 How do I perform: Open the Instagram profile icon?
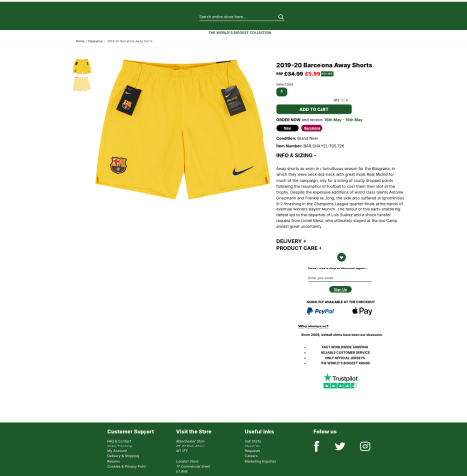365,446
